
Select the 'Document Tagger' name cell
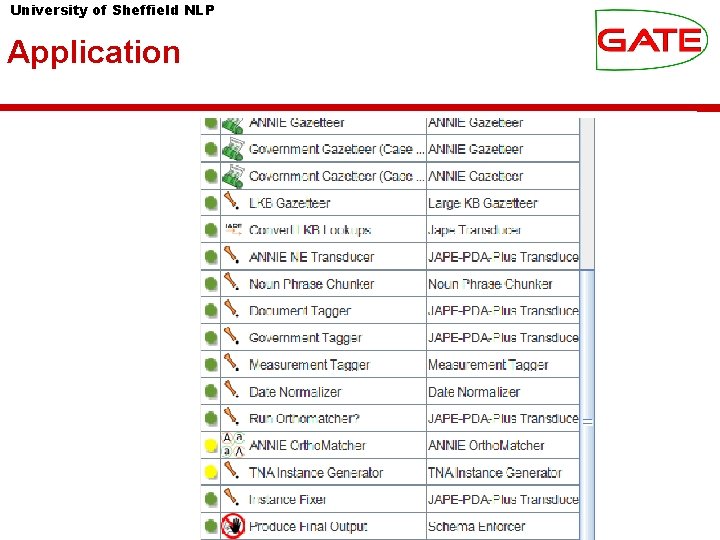tap(324, 311)
